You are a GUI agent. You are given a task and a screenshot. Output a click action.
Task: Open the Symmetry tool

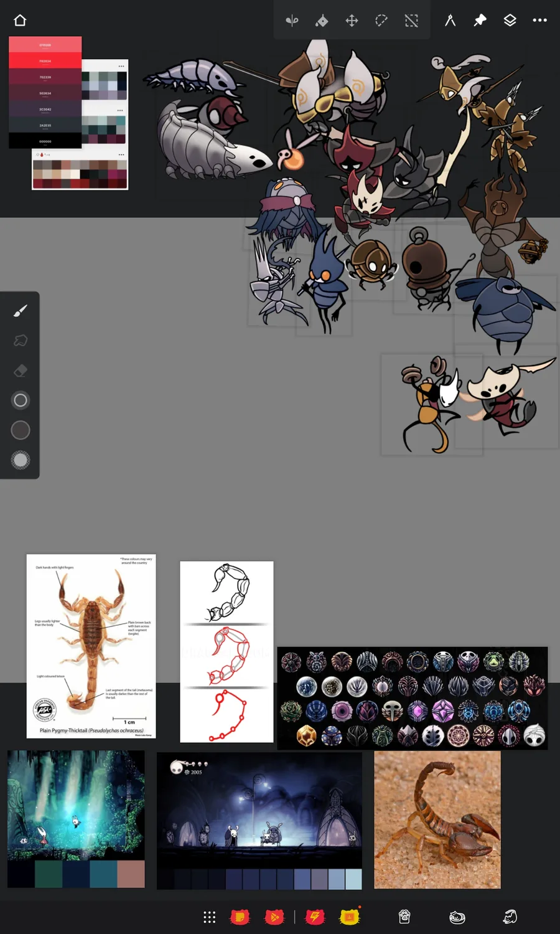pyautogui.click(x=292, y=21)
